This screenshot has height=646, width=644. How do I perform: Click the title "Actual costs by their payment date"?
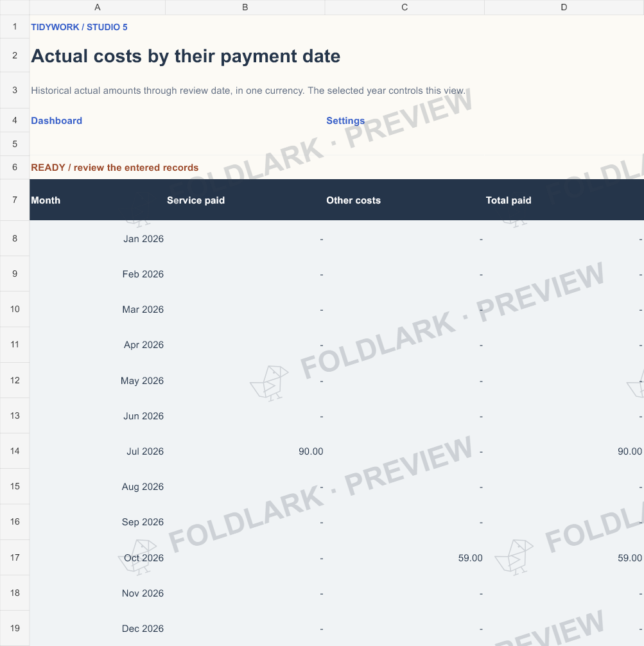pos(186,56)
